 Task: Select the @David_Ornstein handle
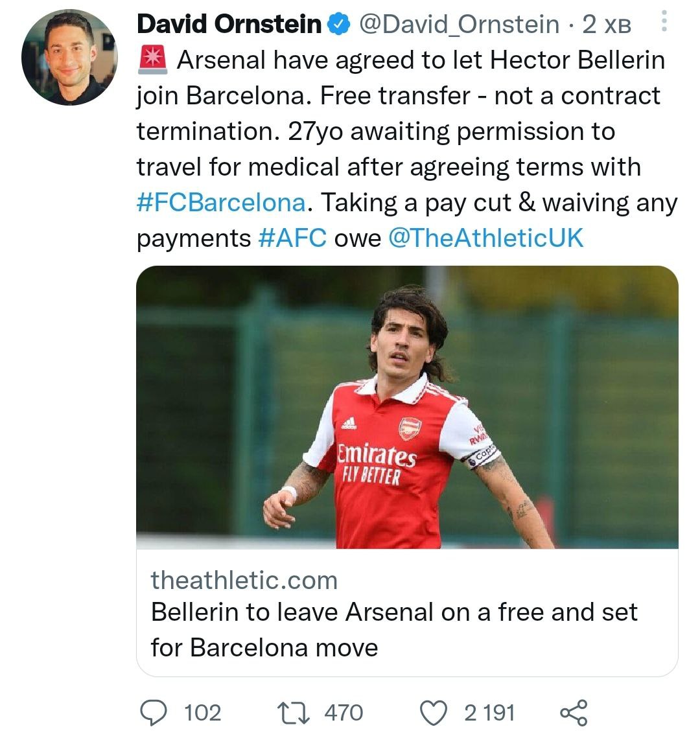[x=459, y=25]
